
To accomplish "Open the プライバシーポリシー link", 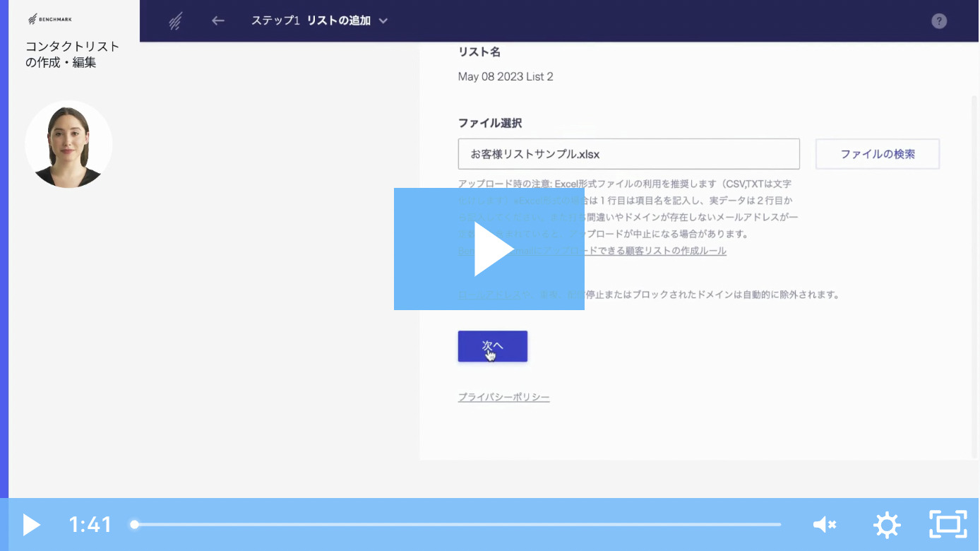I will pos(503,397).
